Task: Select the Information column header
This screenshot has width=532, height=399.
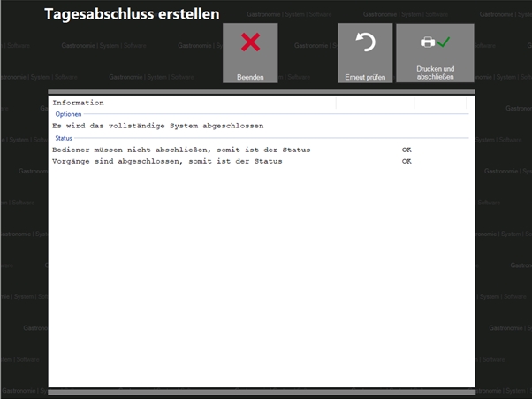Action: point(194,103)
